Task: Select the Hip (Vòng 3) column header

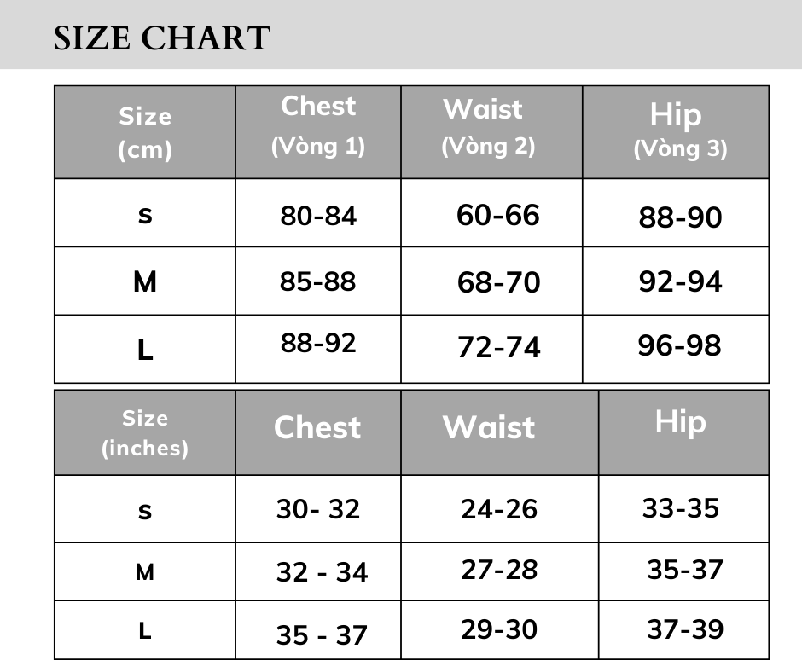Action: pos(679,130)
